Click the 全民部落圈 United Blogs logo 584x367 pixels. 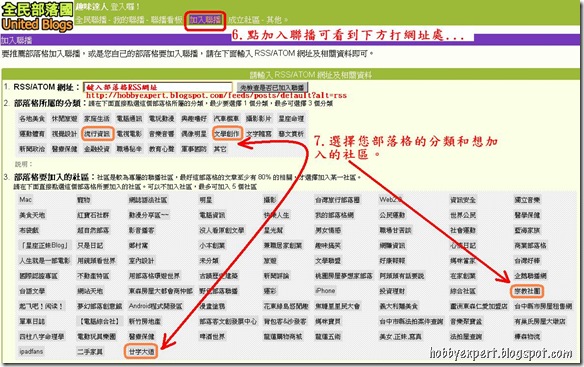(x=37, y=17)
